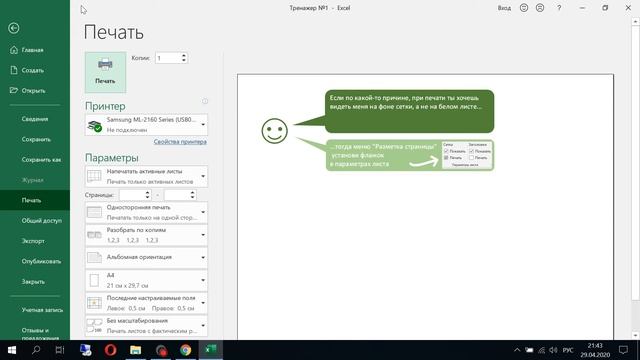Open the Windows Start menu
Image resolution: width=640 pixels, height=360 pixels.
click(x=12, y=350)
